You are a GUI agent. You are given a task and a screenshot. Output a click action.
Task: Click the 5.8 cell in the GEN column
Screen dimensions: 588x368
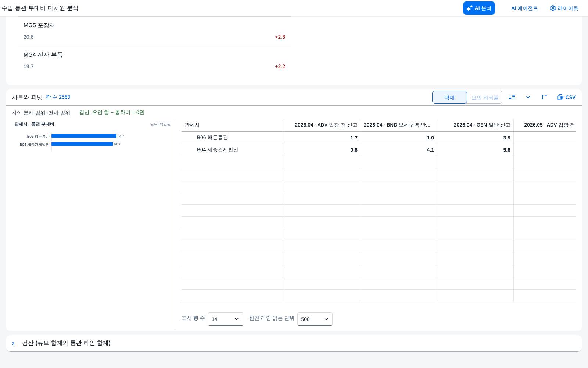coord(475,150)
